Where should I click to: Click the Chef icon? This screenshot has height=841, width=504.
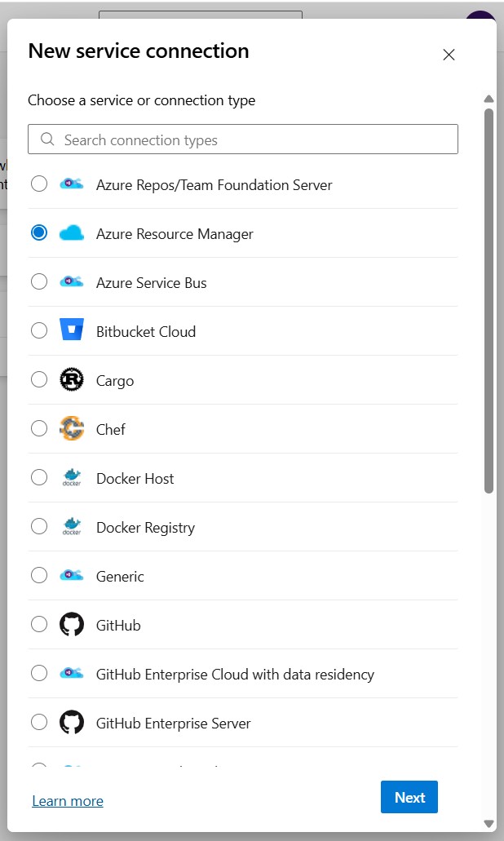pos(73,428)
